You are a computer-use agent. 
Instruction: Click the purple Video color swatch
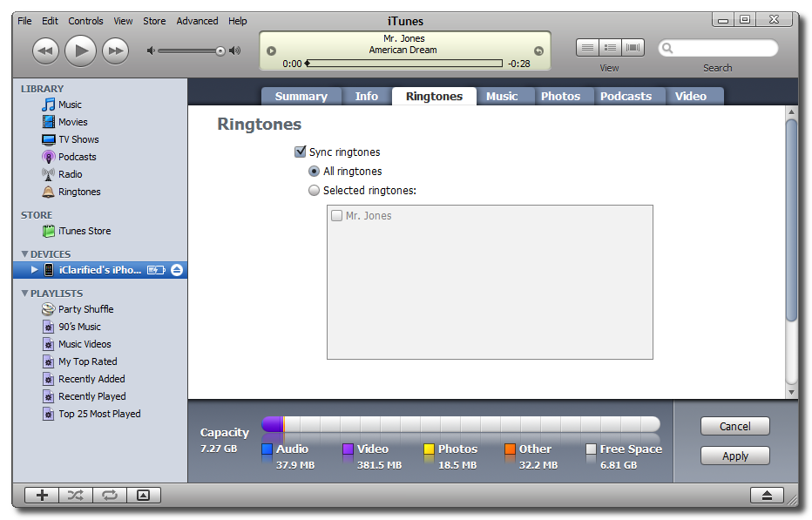click(x=348, y=449)
